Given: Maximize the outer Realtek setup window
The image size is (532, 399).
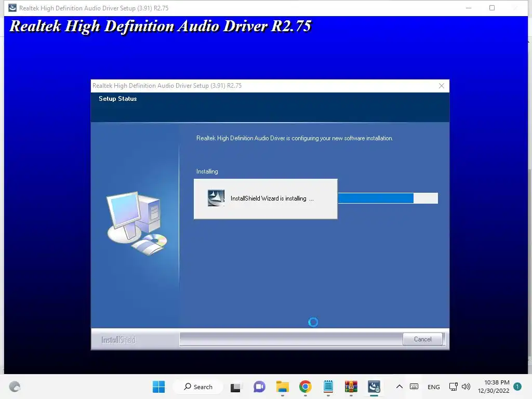Looking at the screenshot, I should [x=492, y=8].
